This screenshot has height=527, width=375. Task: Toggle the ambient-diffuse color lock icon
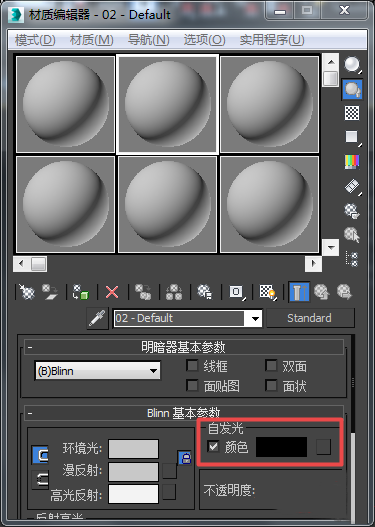pos(185,458)
